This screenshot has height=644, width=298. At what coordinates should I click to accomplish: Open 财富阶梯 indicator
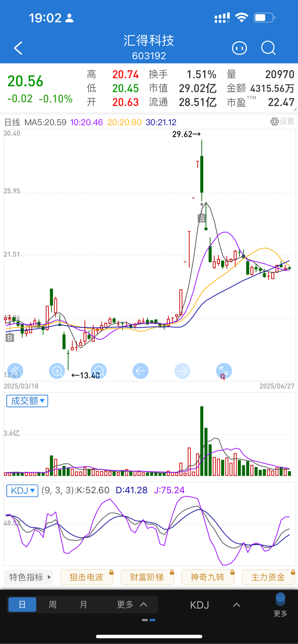(x=147, y=577)
